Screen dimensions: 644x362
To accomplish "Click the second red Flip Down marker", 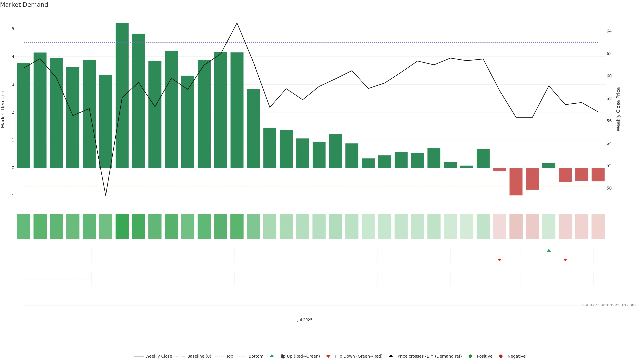I will click(565, 260).
